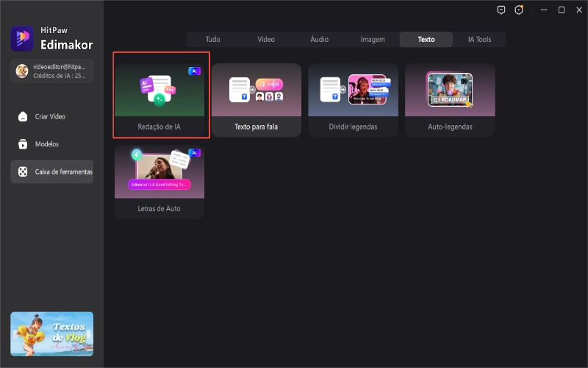Choose the Auto-legendas tool card
Image resolution: width=588 pixels, height=368 pixels.
(450, 100)
